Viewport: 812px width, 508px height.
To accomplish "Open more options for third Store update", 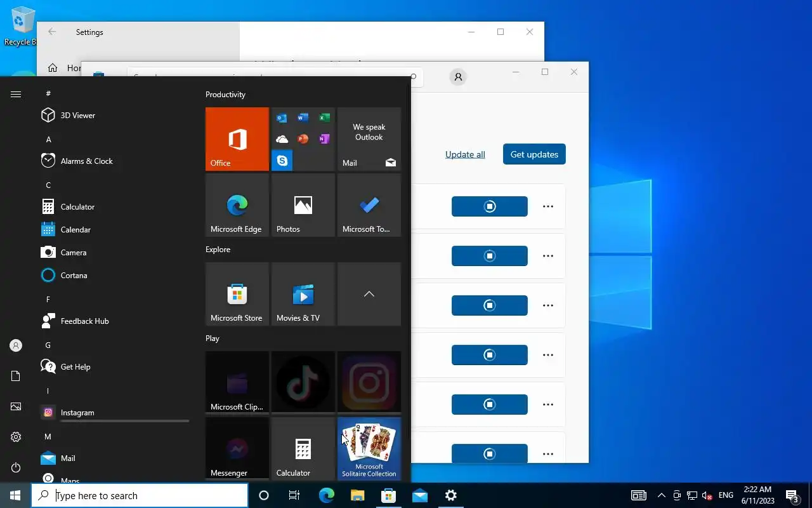I will [x=548, y=305].
